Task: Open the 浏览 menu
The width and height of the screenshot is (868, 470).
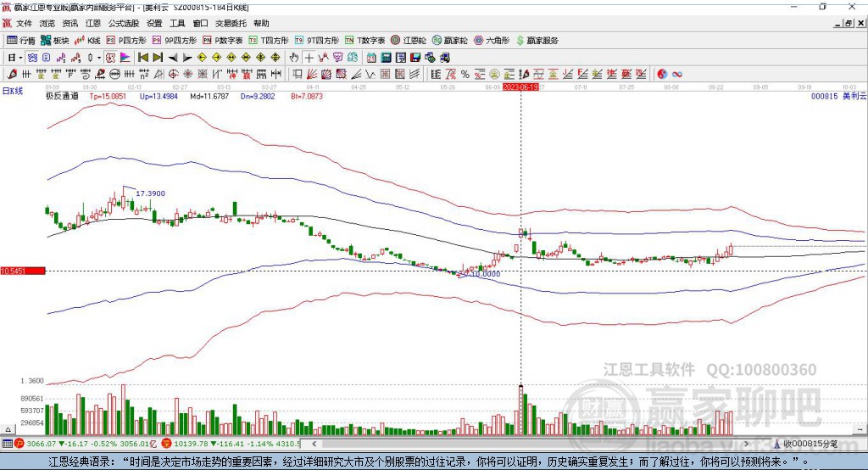Action: click(47, 23)
